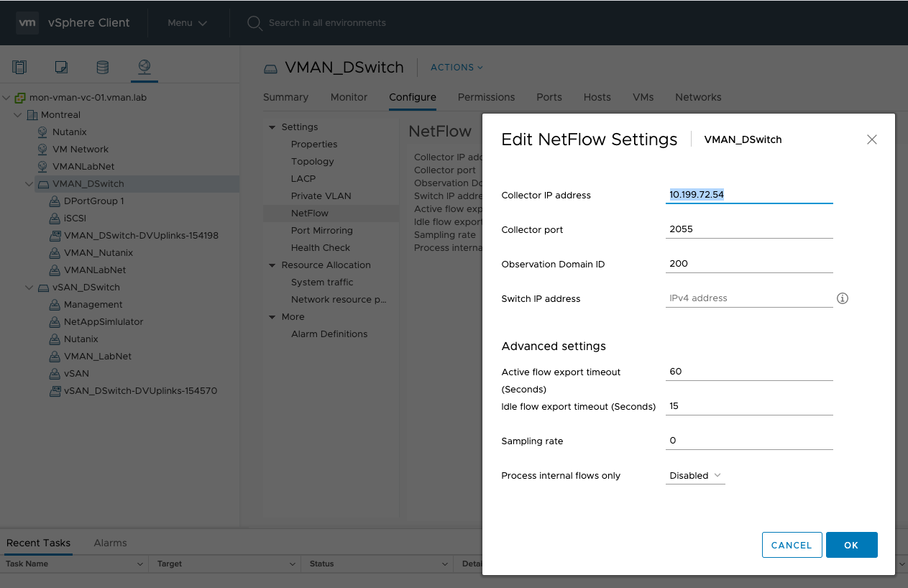Switch to the Permissions tab
Image resolution: width=908 pixels, height=588 pixels.
click(486, 97)
